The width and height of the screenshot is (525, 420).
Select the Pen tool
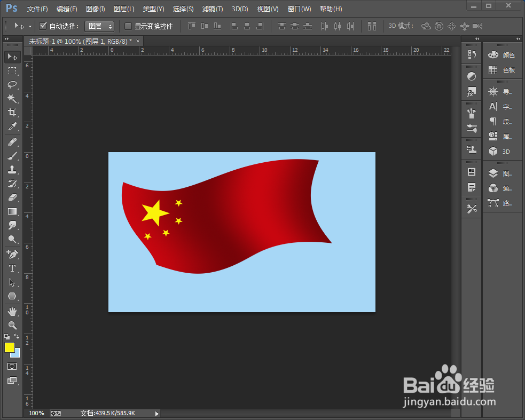[12, 255]
